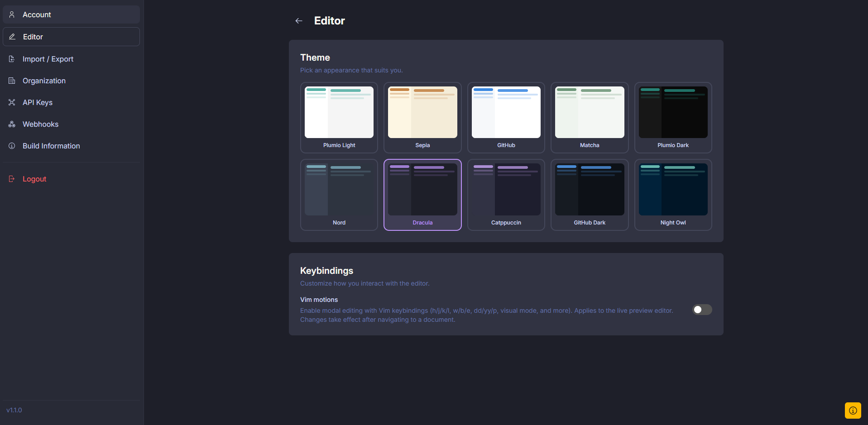The image size is (868, 425).
Task: Click the Vim motions label
Action: coord(319,300)
